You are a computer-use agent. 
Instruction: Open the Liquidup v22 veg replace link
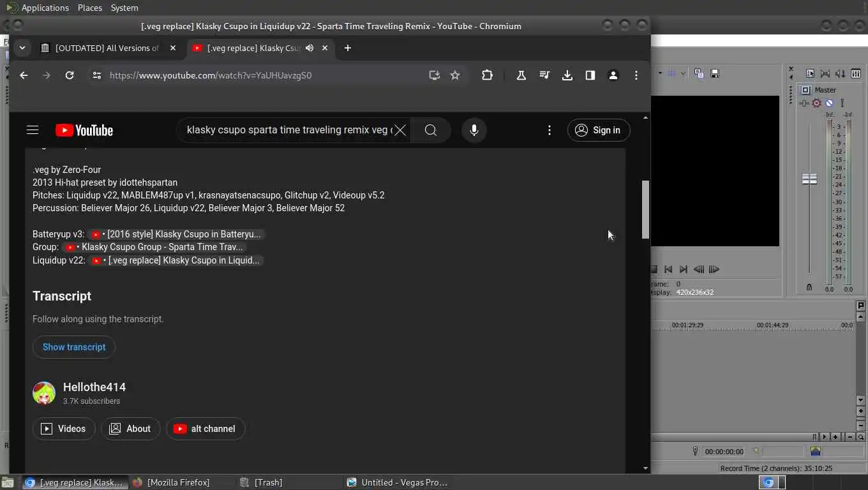[176, 260]
